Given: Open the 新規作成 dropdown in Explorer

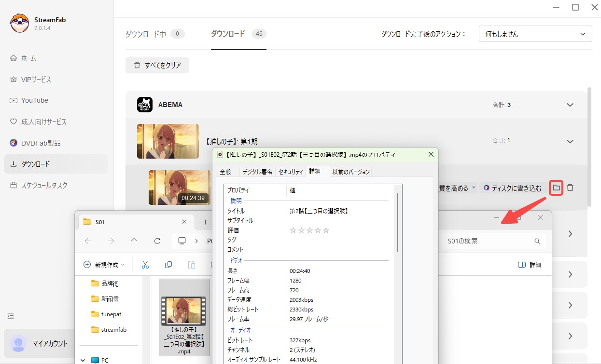Looking at the screenshot, I should click(105, 264).
